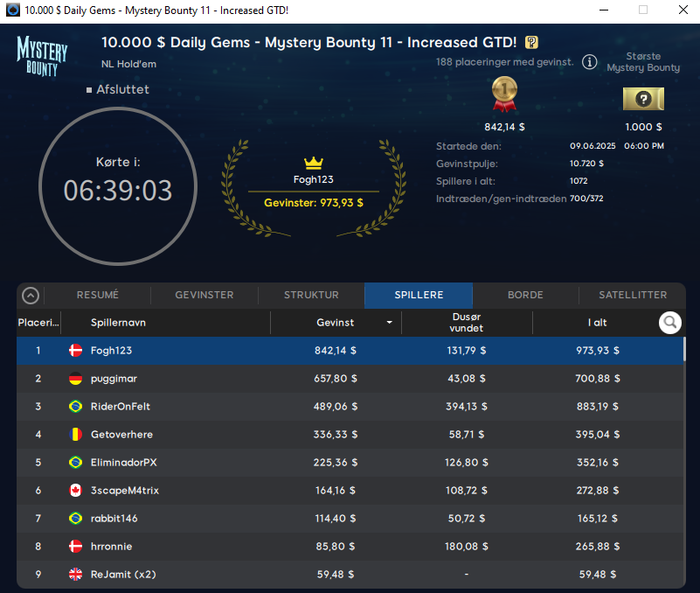The width and height of the screenshot is (700, 593).
Task: Sort by the Placering column header
Action: (38, 323)
